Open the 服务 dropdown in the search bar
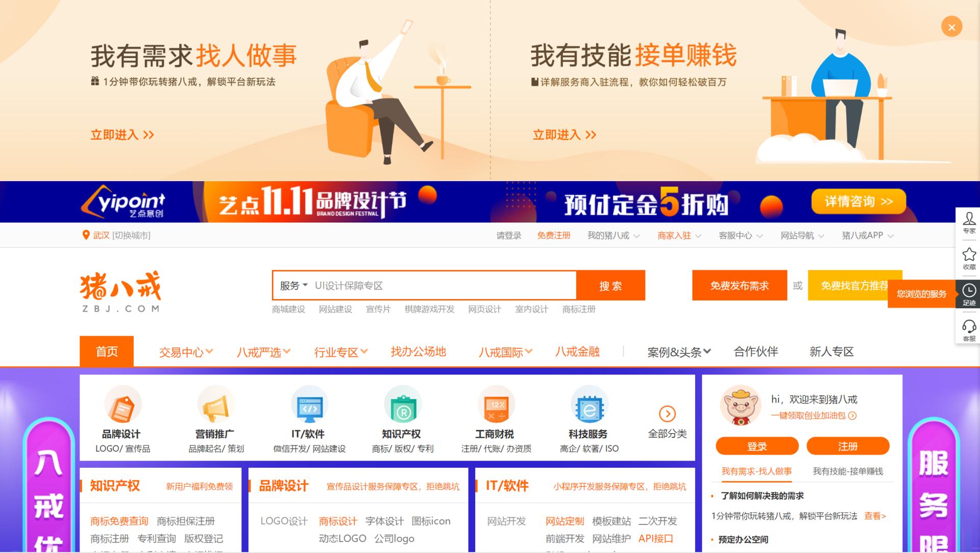Screen dimensions: 980x553 [292, 285]
